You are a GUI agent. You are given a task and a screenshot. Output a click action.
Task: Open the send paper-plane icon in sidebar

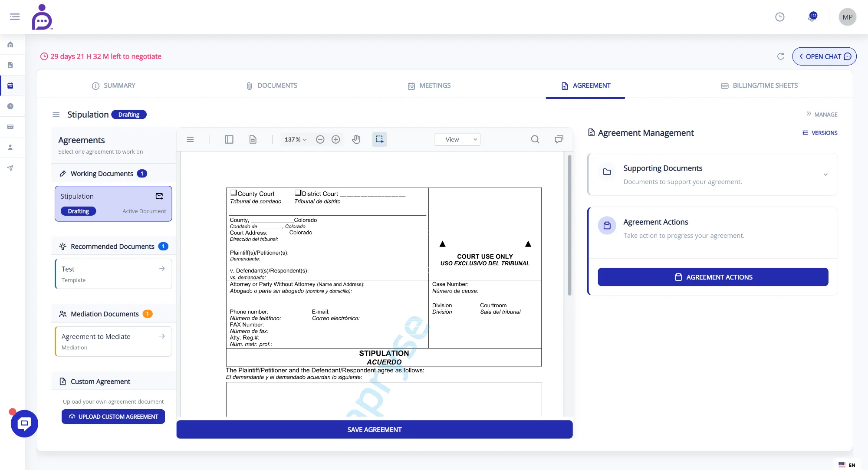pyautogui.click(x=10, y=168)
